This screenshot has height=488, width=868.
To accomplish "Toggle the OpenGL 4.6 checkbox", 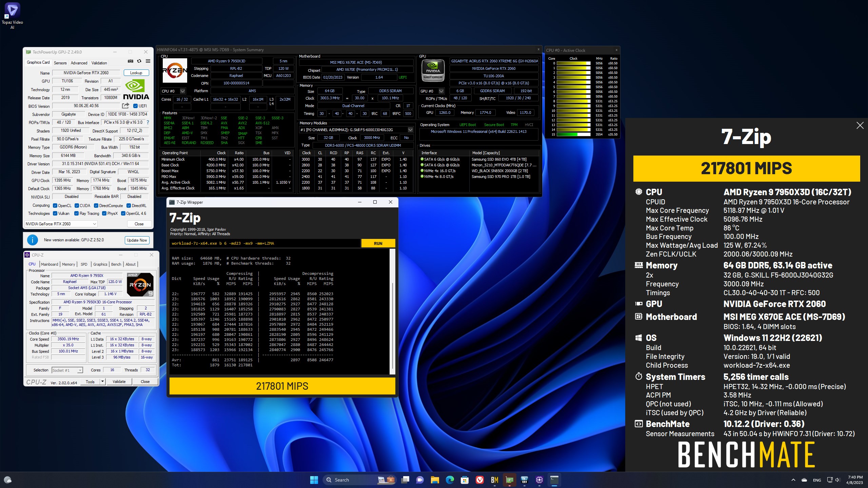I will pos(123,213).
